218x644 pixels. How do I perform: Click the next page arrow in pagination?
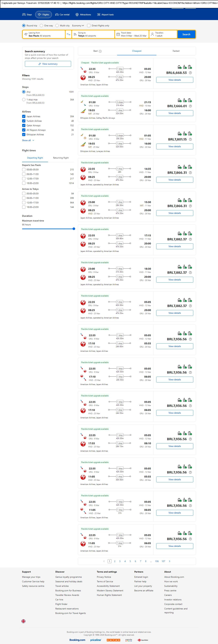pos(170,561)
